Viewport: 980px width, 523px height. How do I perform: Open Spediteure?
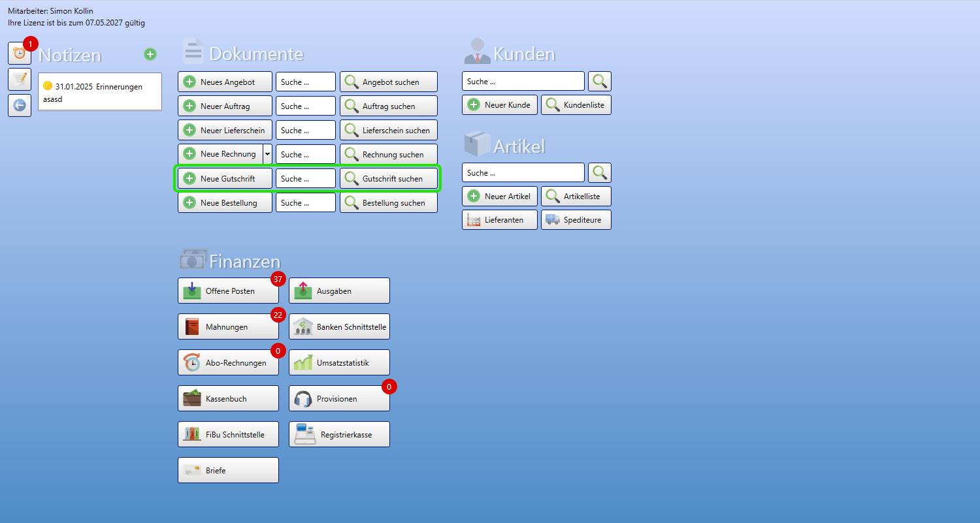click(576, 220)
